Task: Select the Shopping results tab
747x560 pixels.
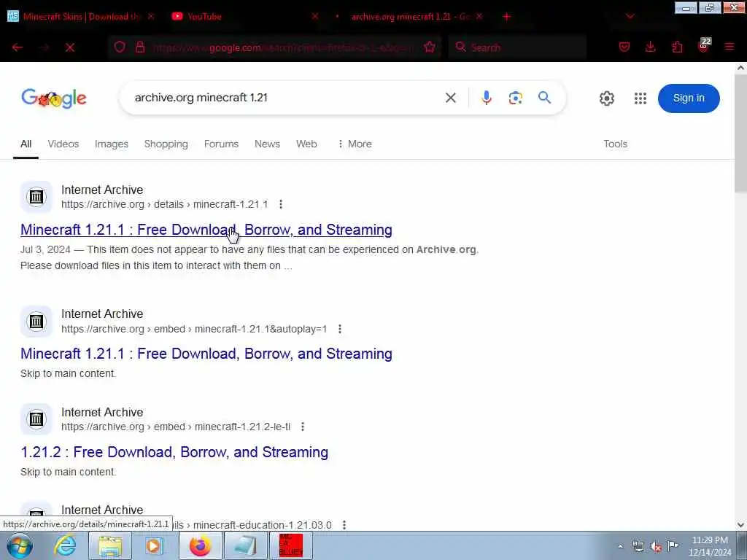Action: 166,144
